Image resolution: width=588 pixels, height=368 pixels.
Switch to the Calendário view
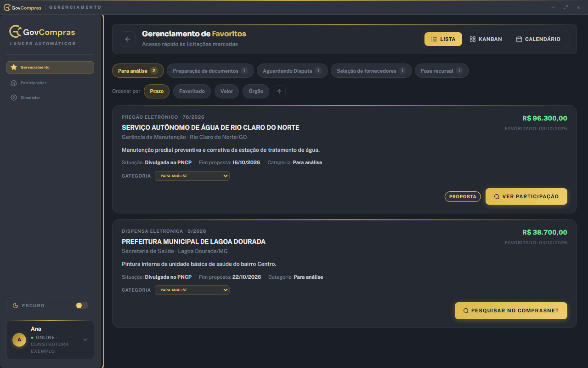538,39
